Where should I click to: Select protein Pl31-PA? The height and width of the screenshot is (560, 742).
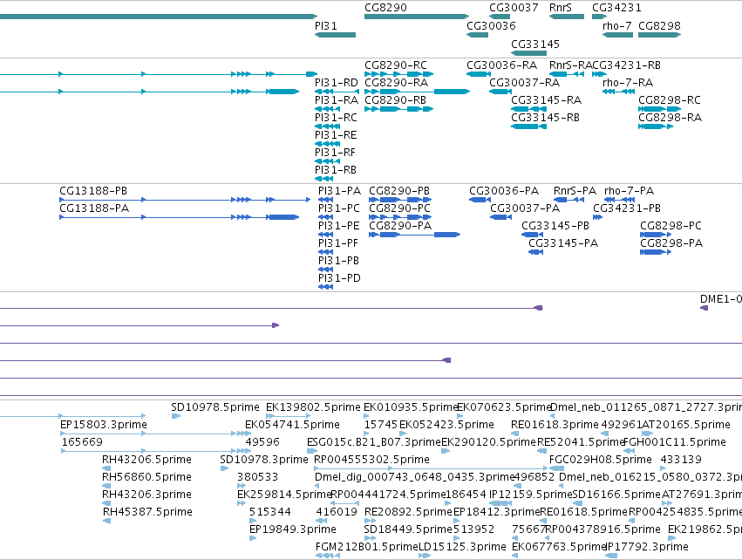[325, 200]
